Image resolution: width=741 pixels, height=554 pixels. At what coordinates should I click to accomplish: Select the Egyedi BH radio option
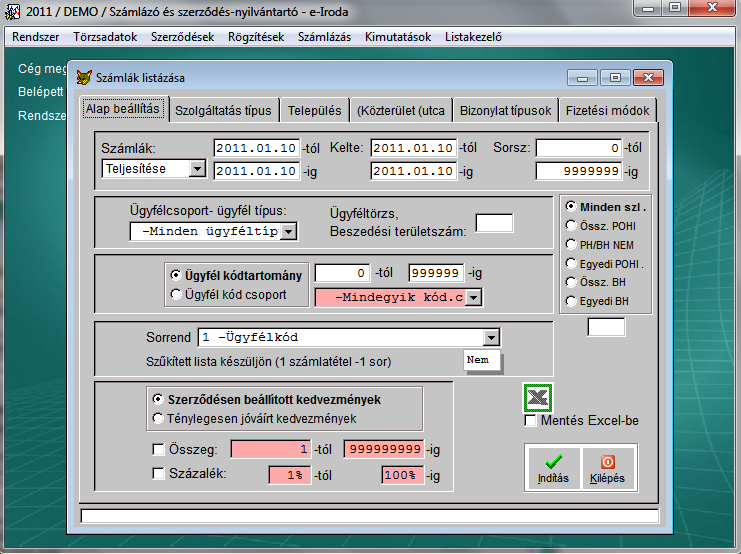[570, 300]
